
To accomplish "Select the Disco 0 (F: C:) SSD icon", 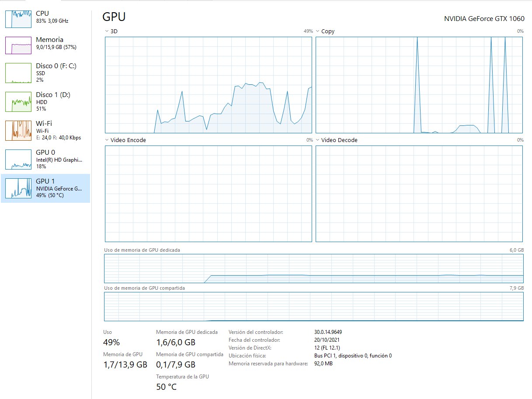I will pyautogui.click(x=18, y=73).
